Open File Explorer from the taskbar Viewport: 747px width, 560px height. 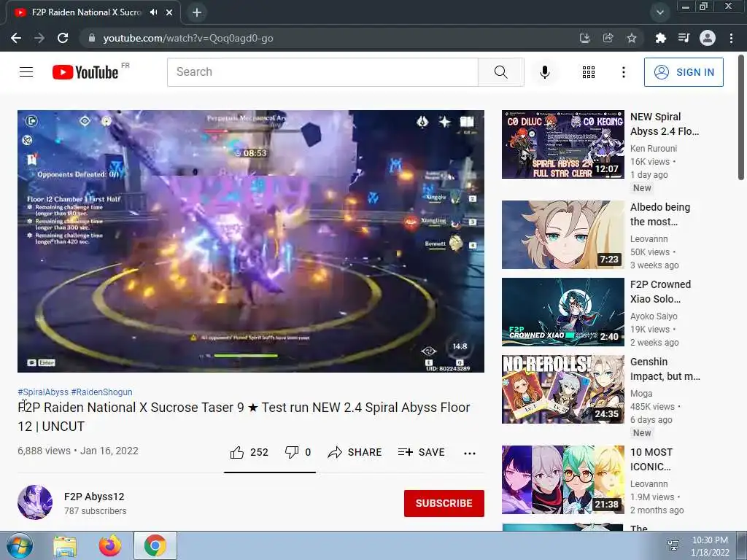click(65, 545)
